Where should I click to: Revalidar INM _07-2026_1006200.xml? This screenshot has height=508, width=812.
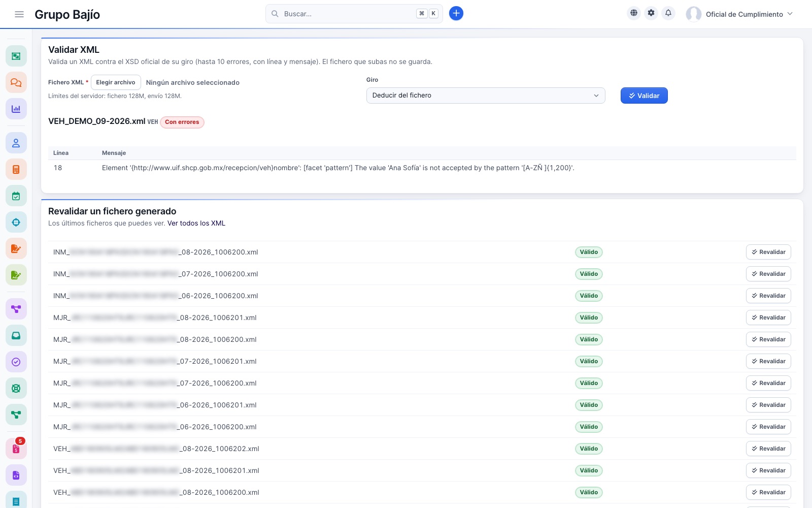(768, 274)
